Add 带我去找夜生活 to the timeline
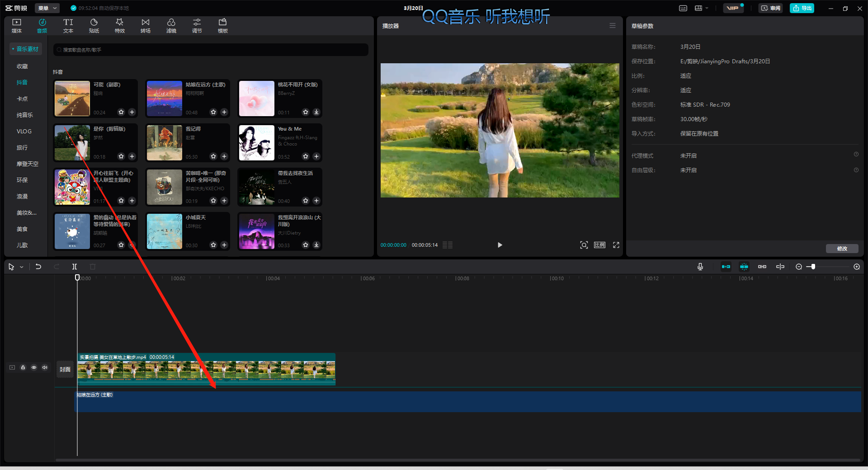The width and height of the screenshot is (868, 470). tap(316, 201)
